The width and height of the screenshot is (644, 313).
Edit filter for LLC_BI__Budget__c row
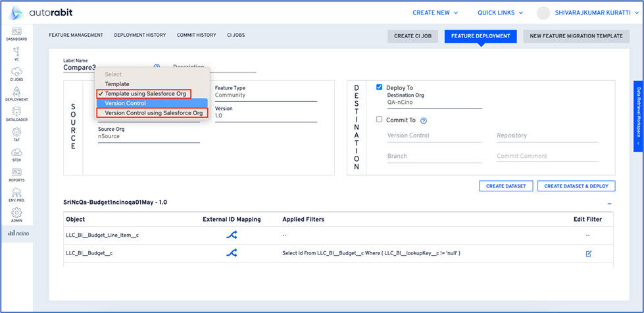pyautogui.click(x=588, y=253)
